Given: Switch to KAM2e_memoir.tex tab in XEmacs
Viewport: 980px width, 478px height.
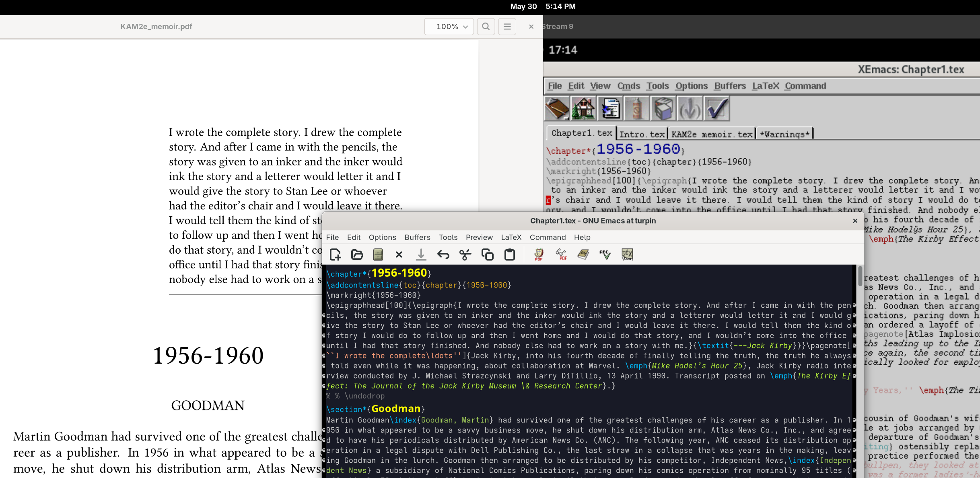Looking at the screenshot, I should click(712, 134).
